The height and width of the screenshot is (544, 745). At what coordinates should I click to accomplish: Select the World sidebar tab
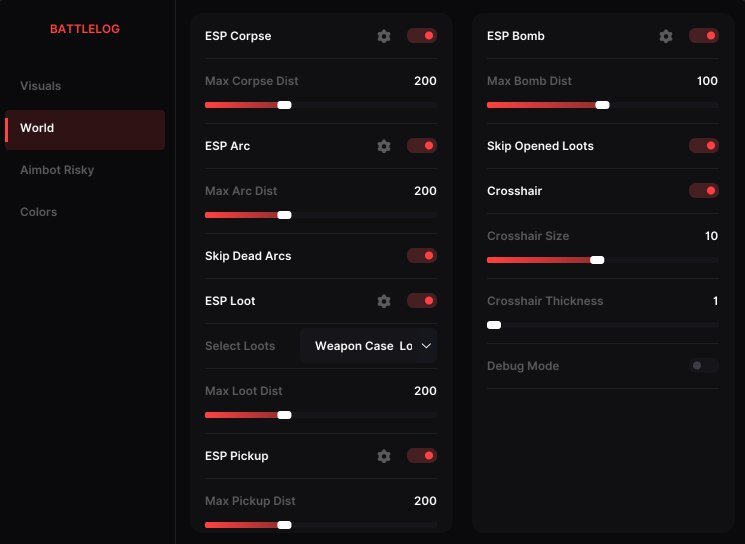[x=85, y=130]
